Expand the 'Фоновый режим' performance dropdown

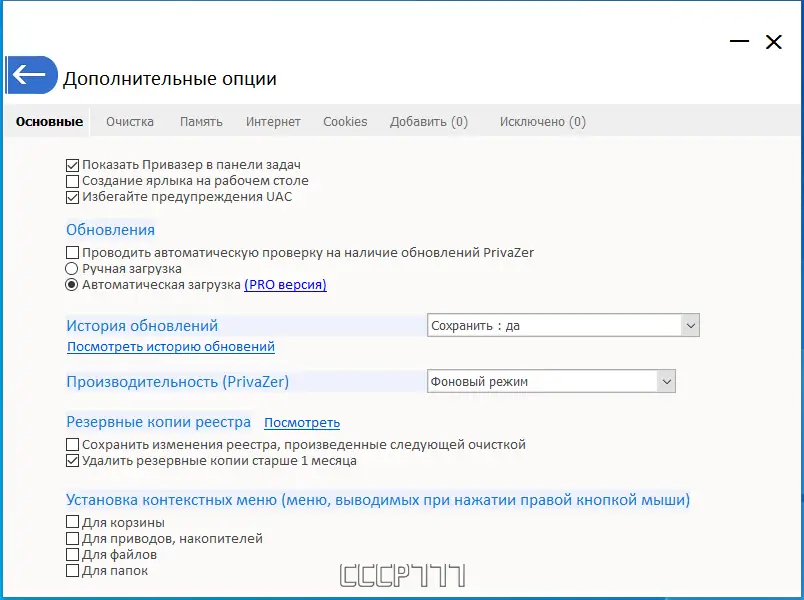(666, 381)
